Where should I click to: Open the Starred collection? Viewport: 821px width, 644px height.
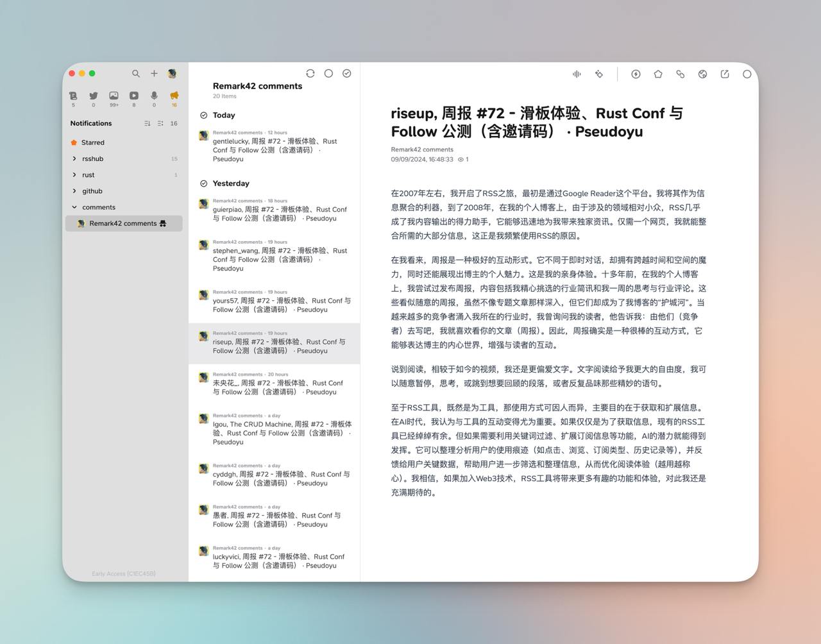tap(92, 142)
